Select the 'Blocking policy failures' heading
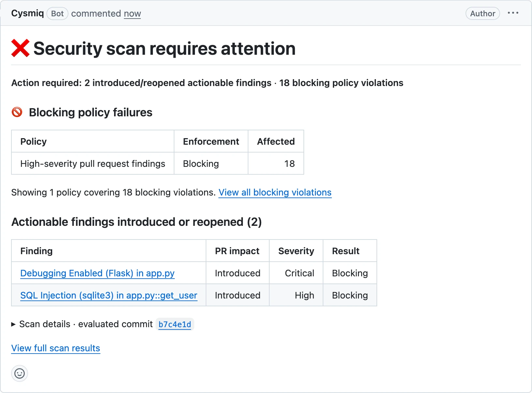Screen dimensions: 532x393 [91, 112]
